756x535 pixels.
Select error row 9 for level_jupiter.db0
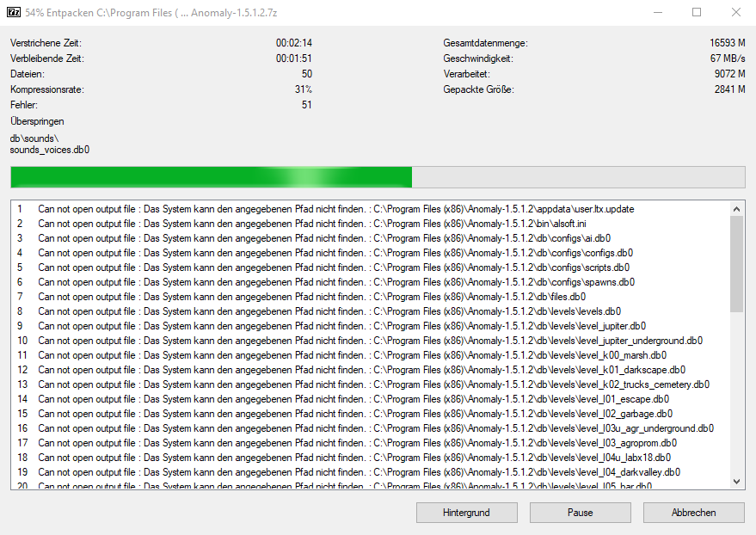tap(371, 326)
